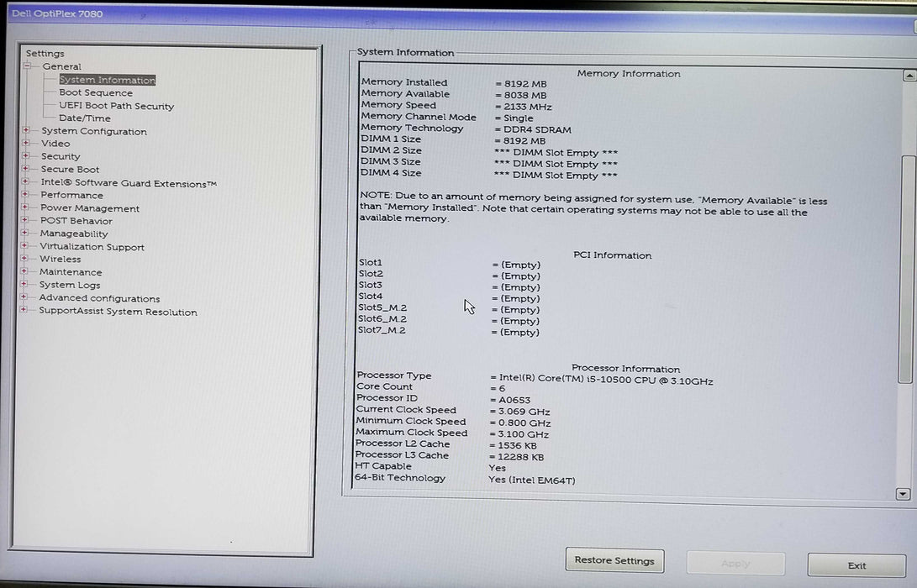
Task: Select Intel Software Guard Extensions label
Action: coord(129,183)
